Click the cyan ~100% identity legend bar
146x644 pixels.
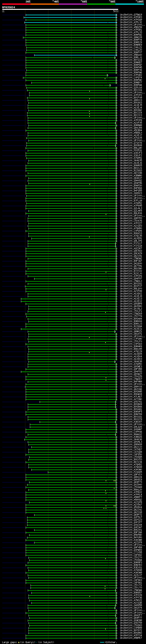coord(130,4)
